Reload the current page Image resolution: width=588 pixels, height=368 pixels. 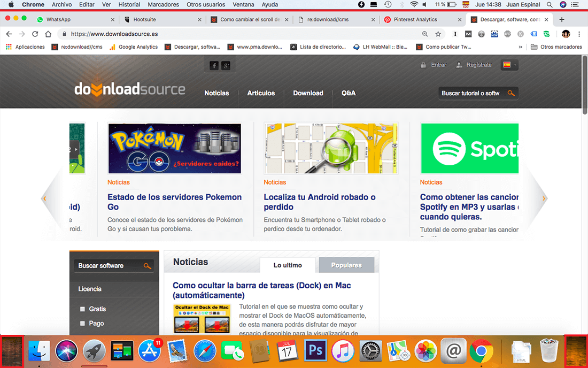[x=35, y=34]
